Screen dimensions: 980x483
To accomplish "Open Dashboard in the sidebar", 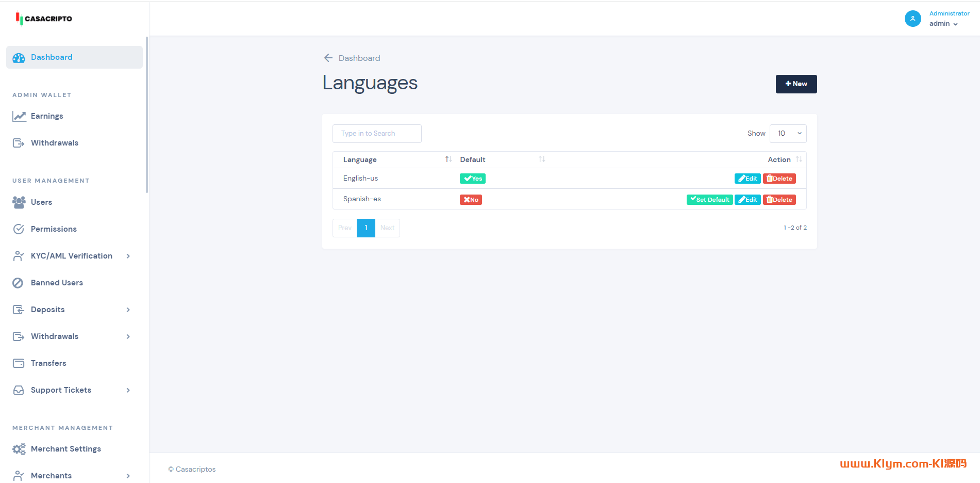I will pyautogui.click(x=74, y=57).
